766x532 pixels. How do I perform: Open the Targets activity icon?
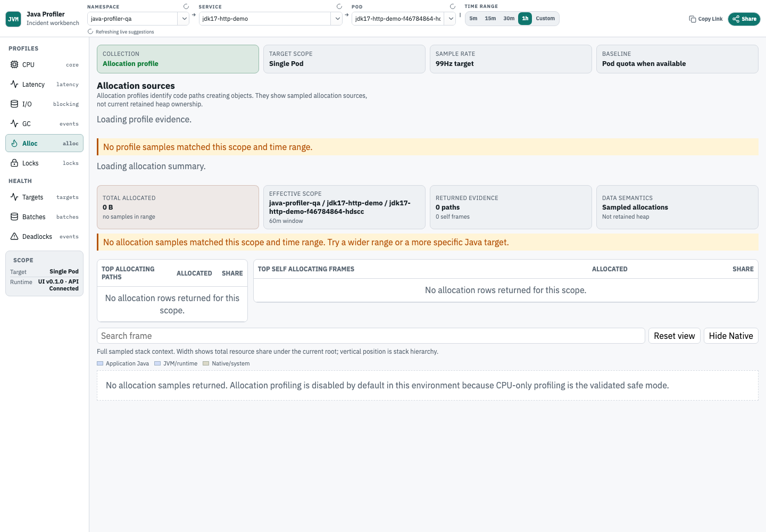(x=14, y=197)
